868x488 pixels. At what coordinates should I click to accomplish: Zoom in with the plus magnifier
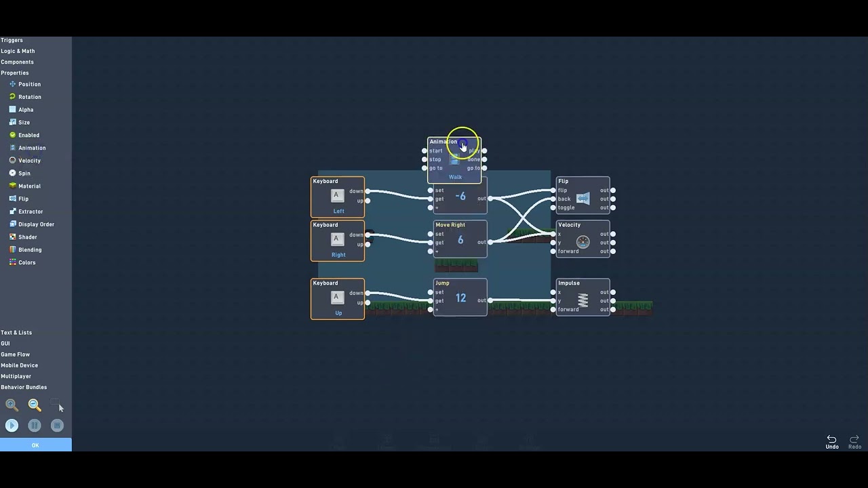[12, 405]
